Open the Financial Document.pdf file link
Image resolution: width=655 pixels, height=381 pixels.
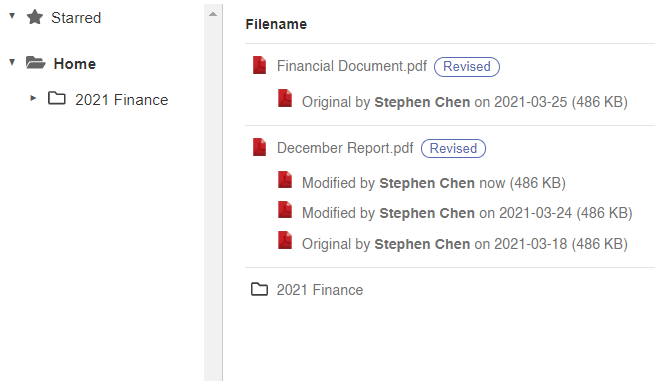(x=352, y=66)
